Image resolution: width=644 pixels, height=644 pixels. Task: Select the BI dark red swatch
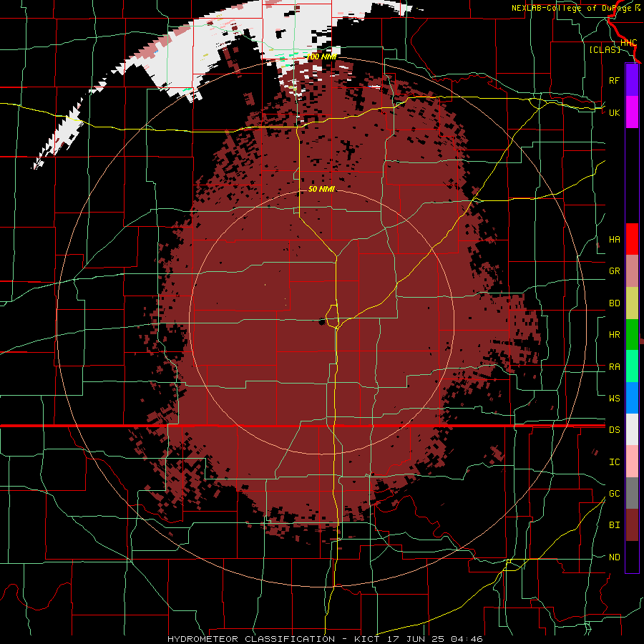(632, 525)
